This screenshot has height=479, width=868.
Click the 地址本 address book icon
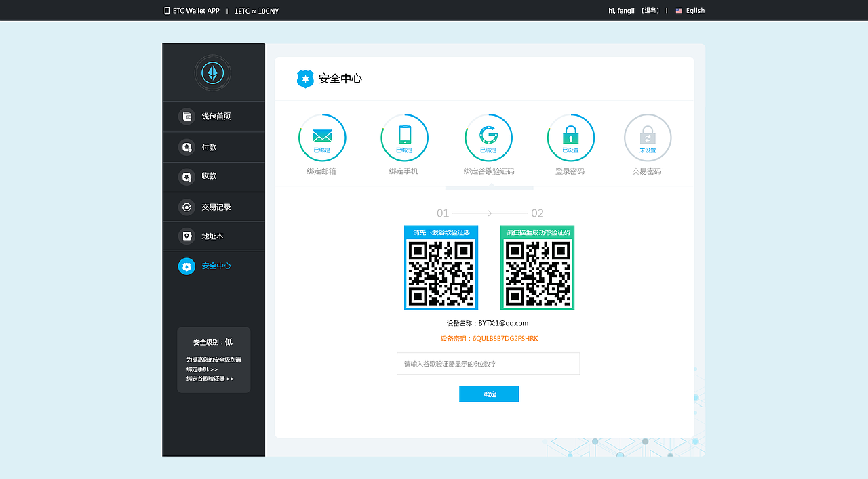click(186, 236)
